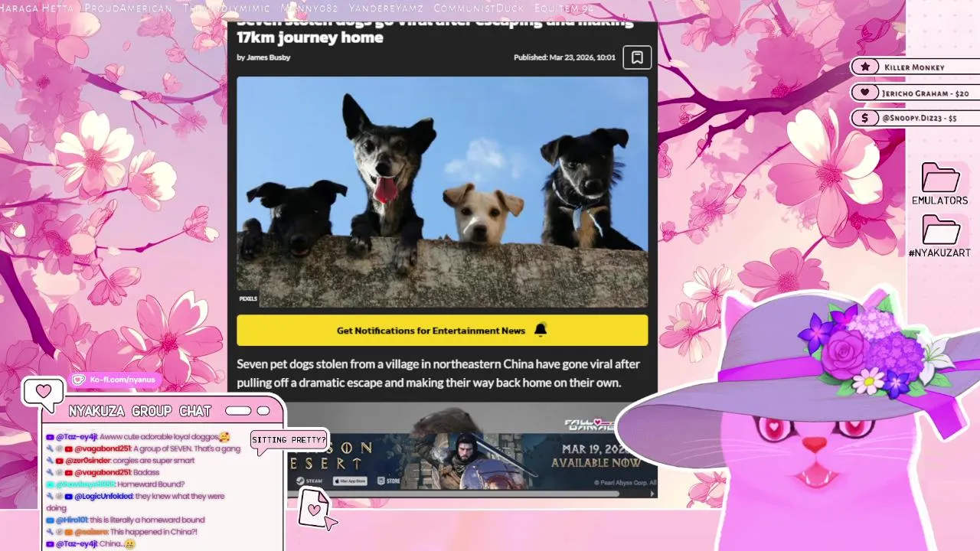The width and height of the screenshot is (980, 551).
Task: Click the 'This happened in China?!' message
Action: click(154, 532)
